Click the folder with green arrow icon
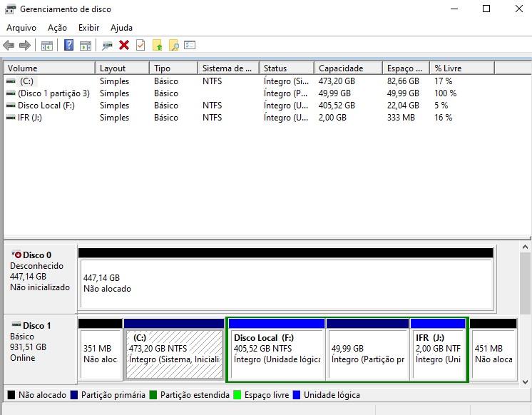532x415 pixels. coord(158,45)
